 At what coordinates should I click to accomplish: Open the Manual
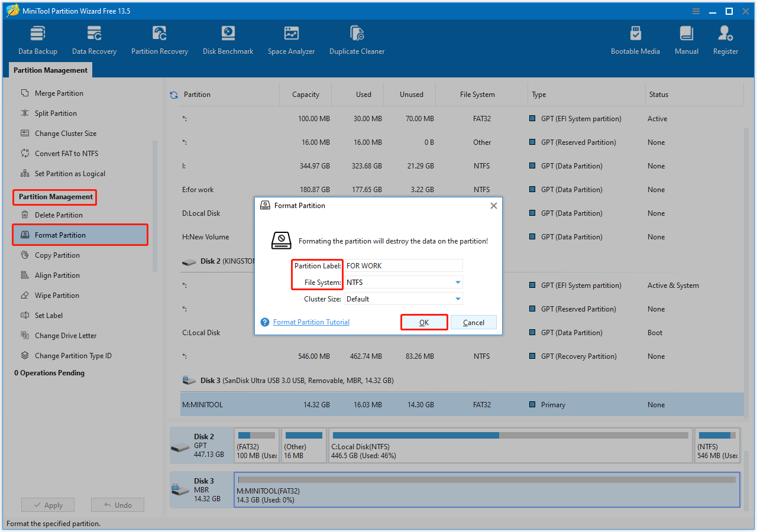click(686, 38)
